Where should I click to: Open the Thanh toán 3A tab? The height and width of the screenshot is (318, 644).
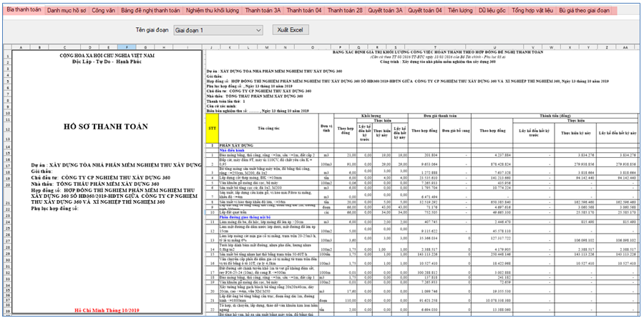263,11
